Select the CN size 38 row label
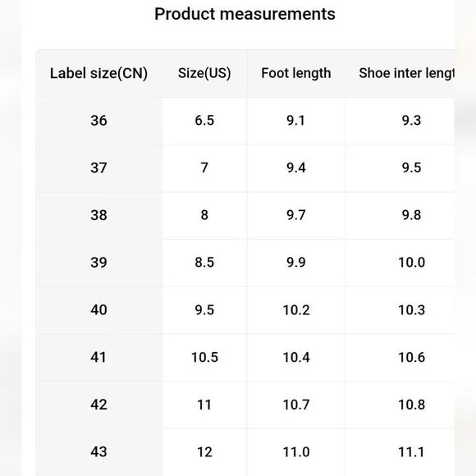Viewport: 476px width, 476px height. pos(98,215)
